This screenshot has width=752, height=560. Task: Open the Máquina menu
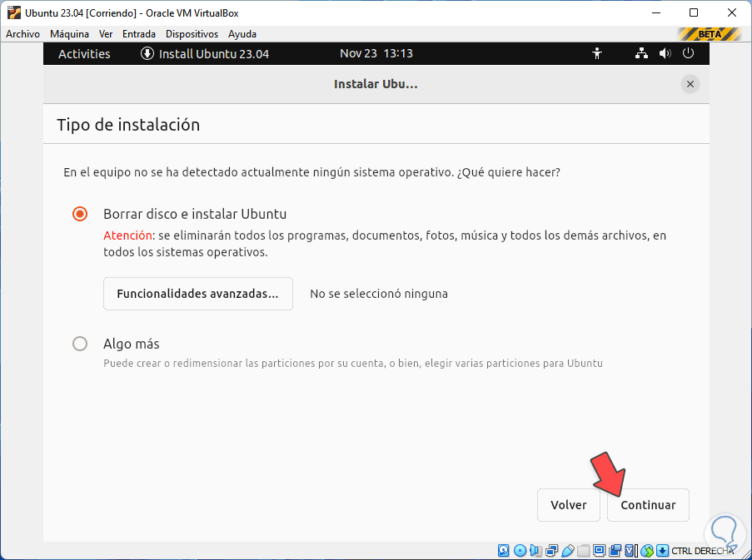click(70, 34)
